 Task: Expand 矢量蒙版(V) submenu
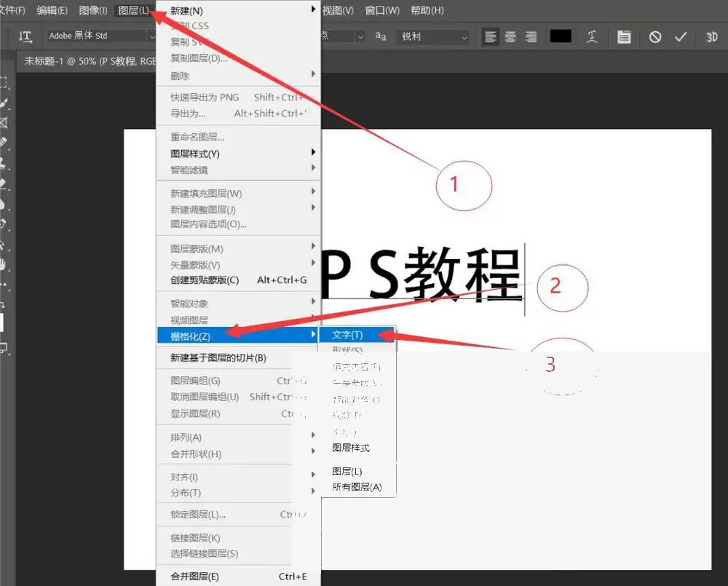point(239,265)
